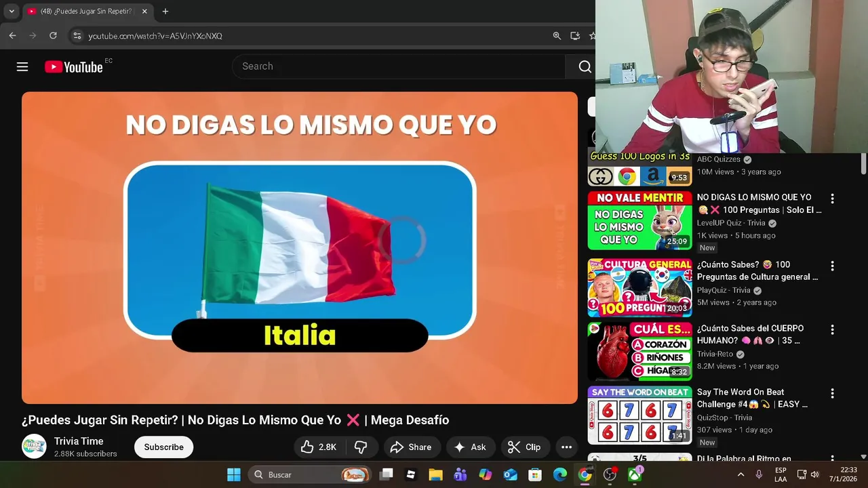Open PlayQuiz - Trivia channel link
Image resolution: width=868 pixels, height=488 pixels.
coord(724,290)
